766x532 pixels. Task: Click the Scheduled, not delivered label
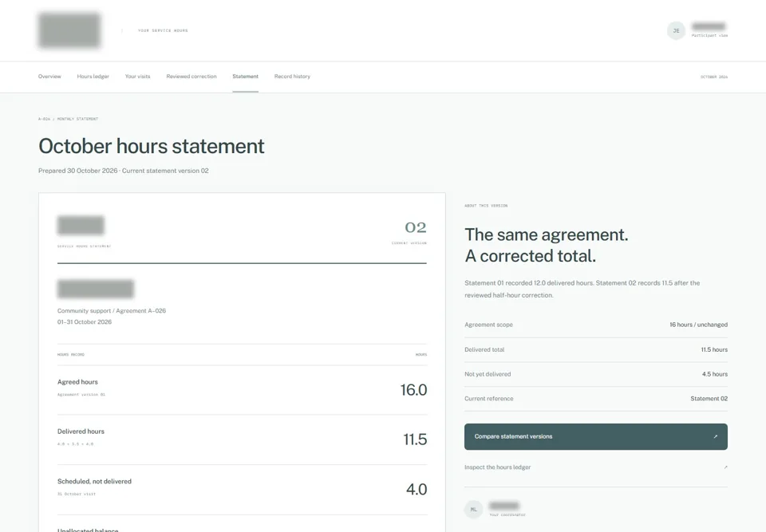(94, 481)
